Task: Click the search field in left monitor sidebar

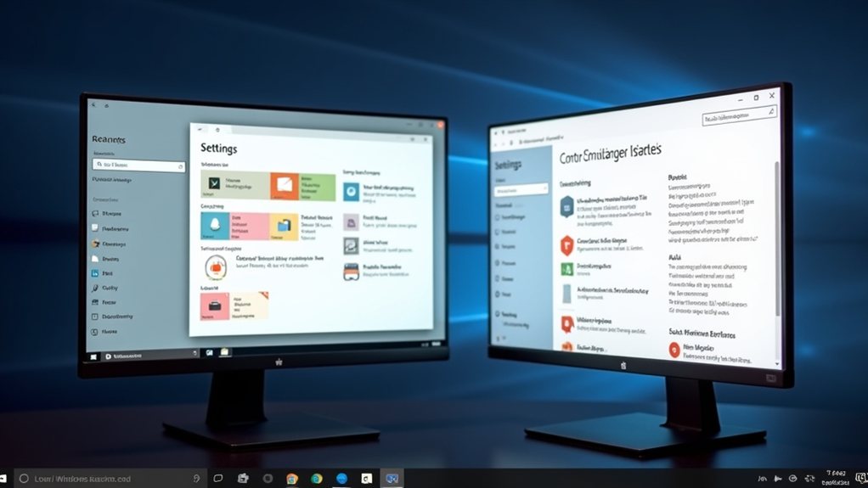Action: tap(138, 165)
